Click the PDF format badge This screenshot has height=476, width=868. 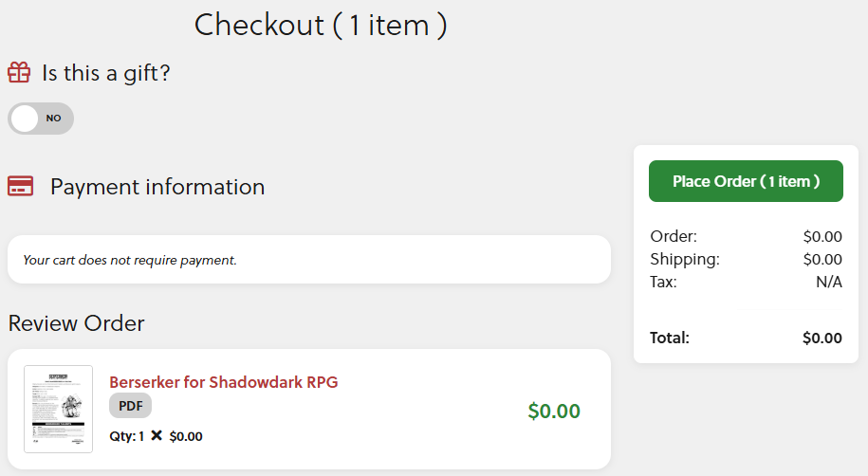click(130, 406)
